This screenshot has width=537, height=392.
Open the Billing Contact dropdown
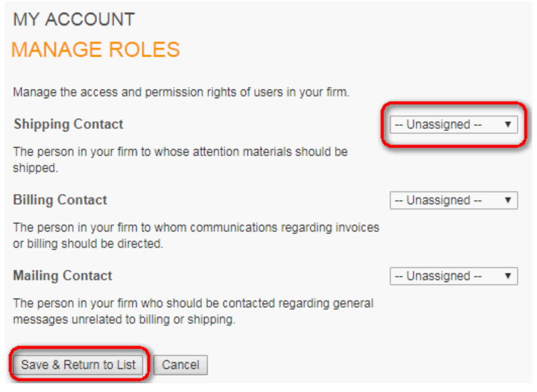pos(445,200)
